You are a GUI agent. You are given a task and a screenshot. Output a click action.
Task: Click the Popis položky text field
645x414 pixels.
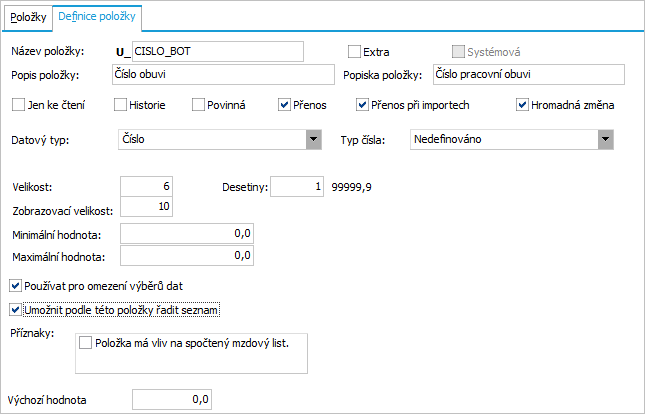click(224, 75)
